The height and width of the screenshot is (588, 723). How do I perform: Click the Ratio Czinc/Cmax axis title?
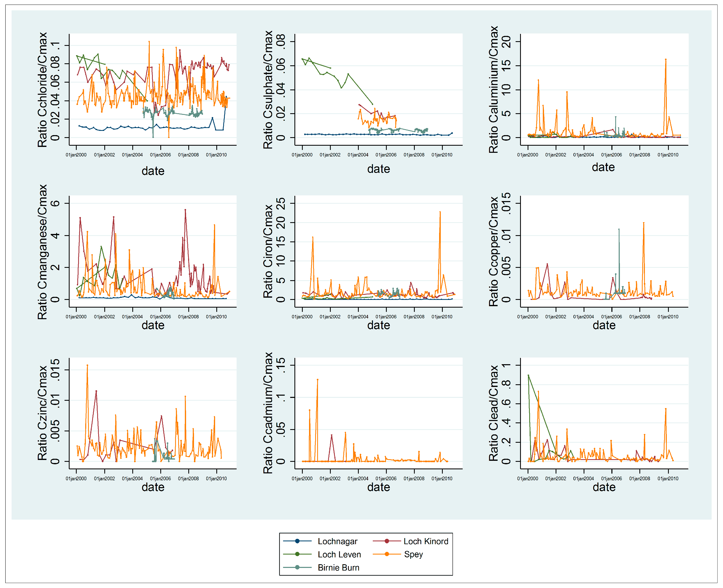tap(42, 413)
